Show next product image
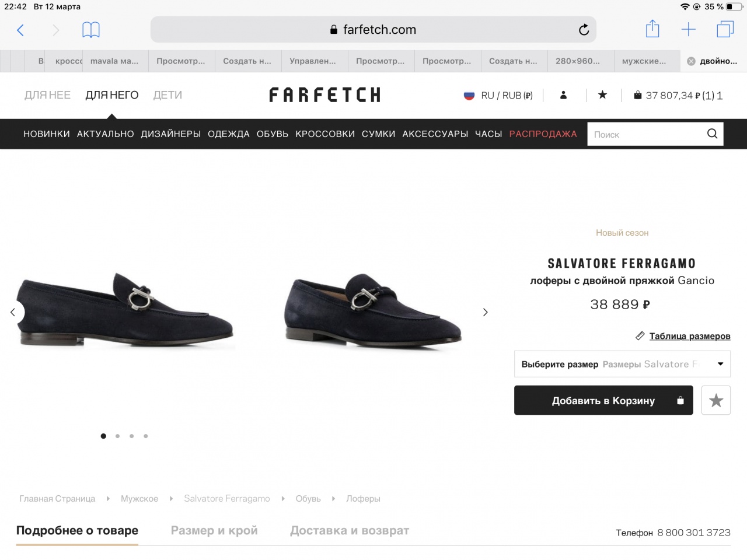 pos(485,312)
